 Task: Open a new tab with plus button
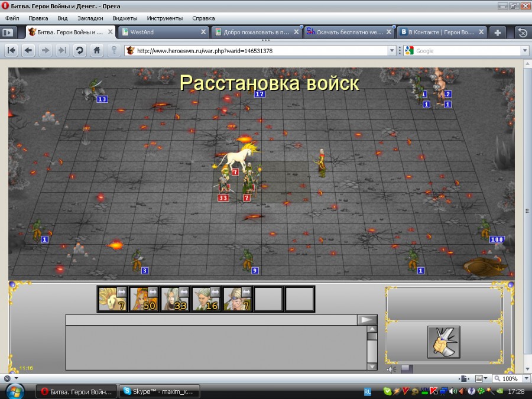tap(497, 33)
